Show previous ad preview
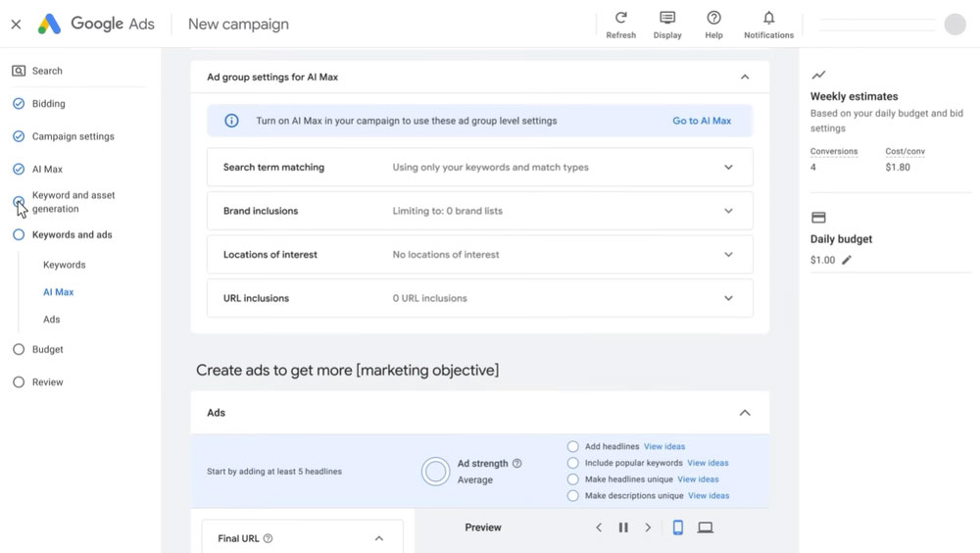 pyautogui.click(x=599, y=528)
